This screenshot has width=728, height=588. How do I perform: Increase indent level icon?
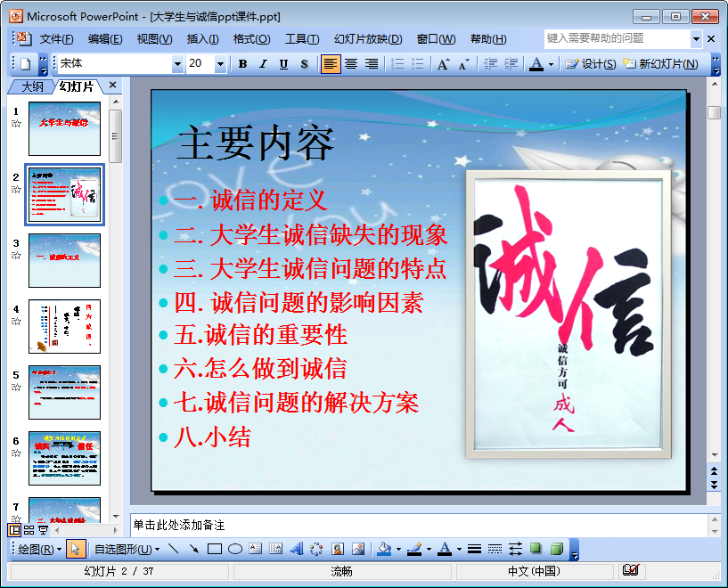tap(511, 64)
